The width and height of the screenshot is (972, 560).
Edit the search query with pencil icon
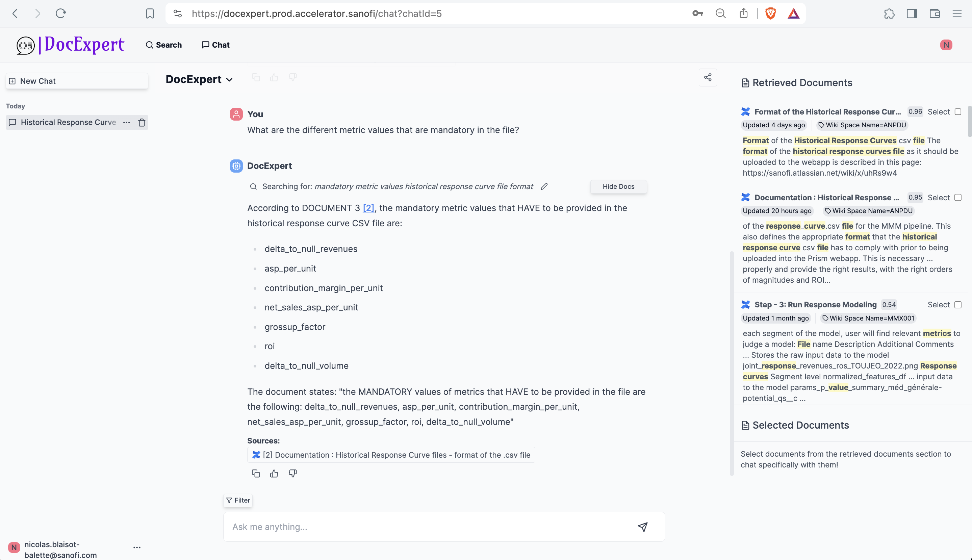coord(544,186)
